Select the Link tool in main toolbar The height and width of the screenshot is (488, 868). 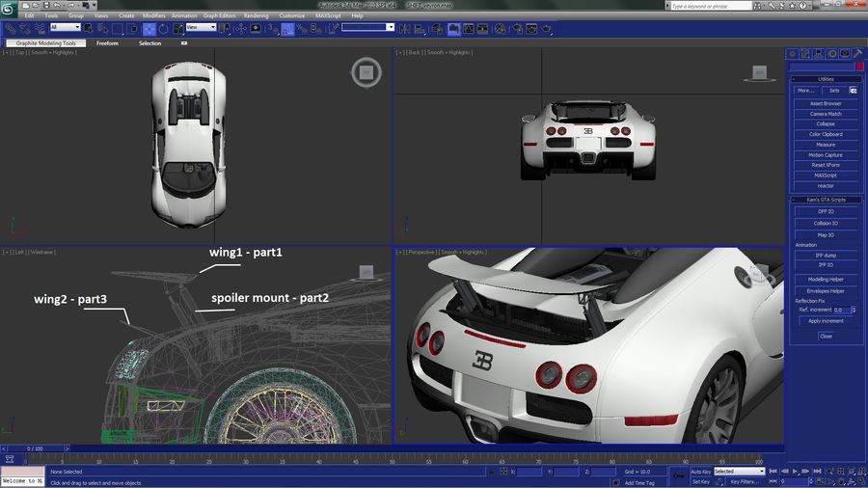click(10, 28)
